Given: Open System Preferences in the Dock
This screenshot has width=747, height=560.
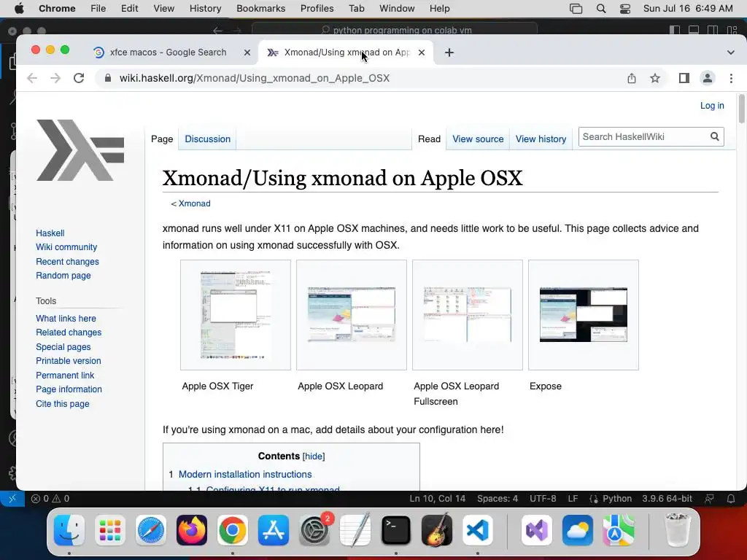Looking at the screenshot, I should tap(314, 530).
